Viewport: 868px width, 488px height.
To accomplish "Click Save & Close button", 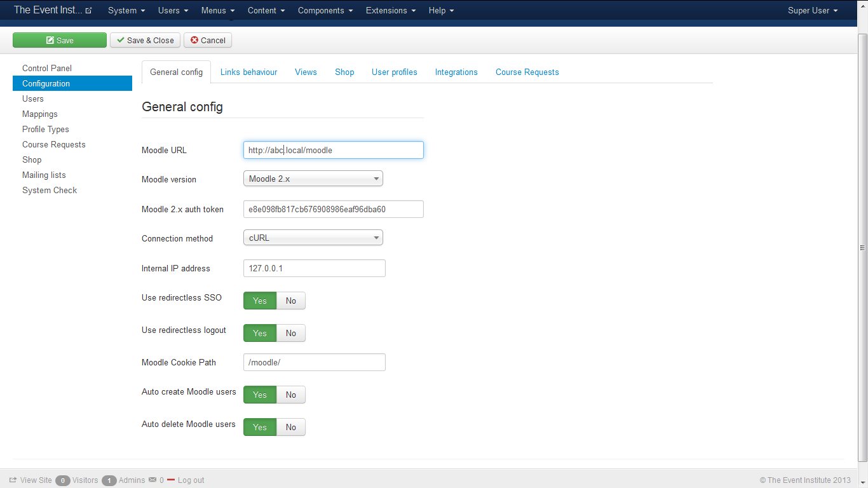I will 145,40.
